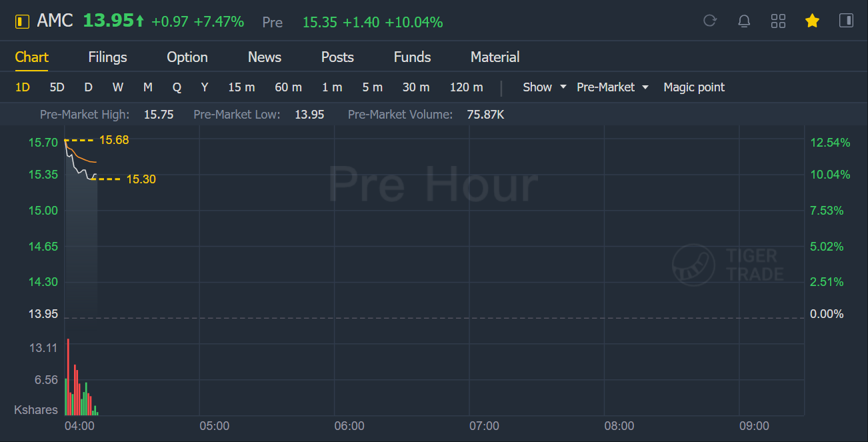
Task: Open the Material tab
Action: pos(495,57)
